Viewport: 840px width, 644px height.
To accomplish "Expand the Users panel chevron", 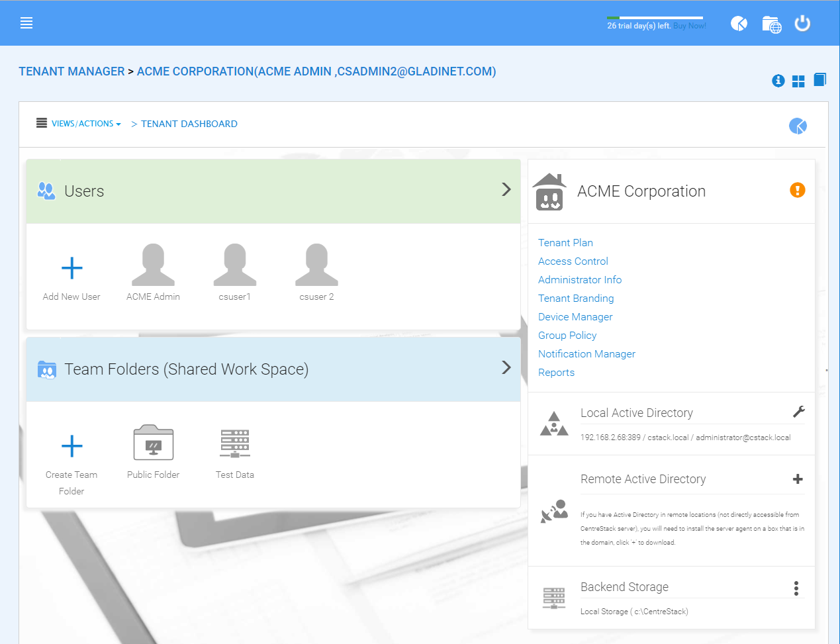I will pos(506,189).
